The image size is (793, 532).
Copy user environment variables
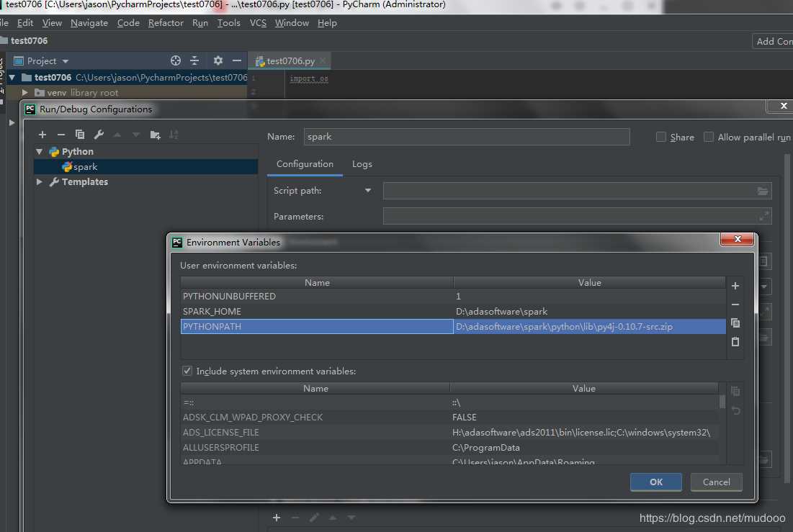[735, 323]
